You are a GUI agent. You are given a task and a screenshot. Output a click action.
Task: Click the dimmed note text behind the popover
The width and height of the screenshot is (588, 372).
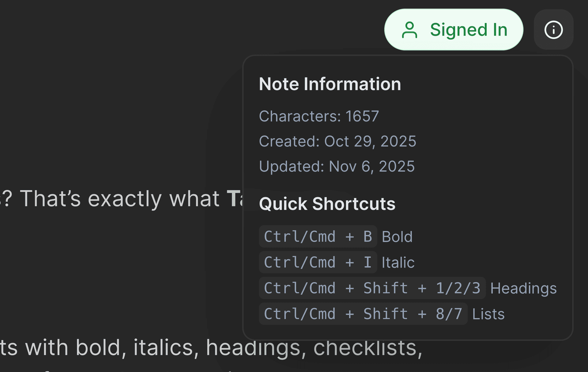(x=123, y=199)
